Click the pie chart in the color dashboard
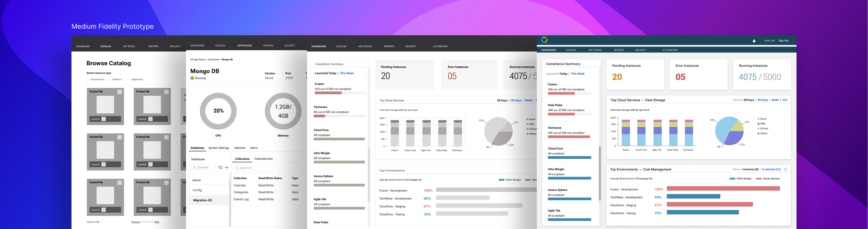Image resolution: width=868 pixels, height=229 pixels. (x=729, y=131)
